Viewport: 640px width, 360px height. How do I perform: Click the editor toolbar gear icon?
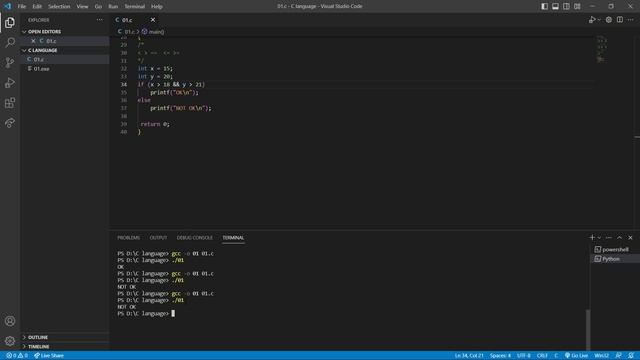(x=609, y=20)
